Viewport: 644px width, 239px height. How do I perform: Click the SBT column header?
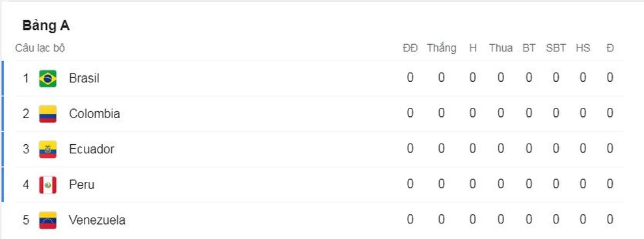pyautogui.click(x=556, y=48)
